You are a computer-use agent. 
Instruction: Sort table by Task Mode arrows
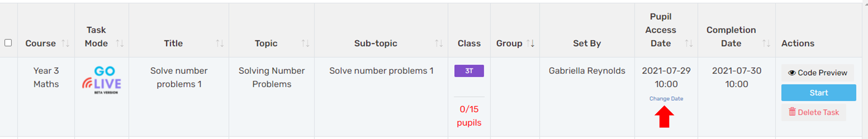coord(120,43)
